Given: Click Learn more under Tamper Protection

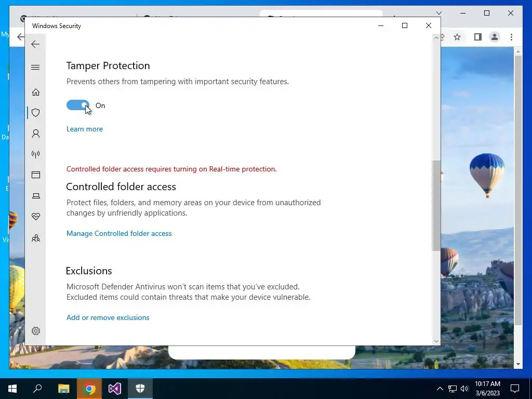Looking at the screenshot, I should (x=85, y=129).
